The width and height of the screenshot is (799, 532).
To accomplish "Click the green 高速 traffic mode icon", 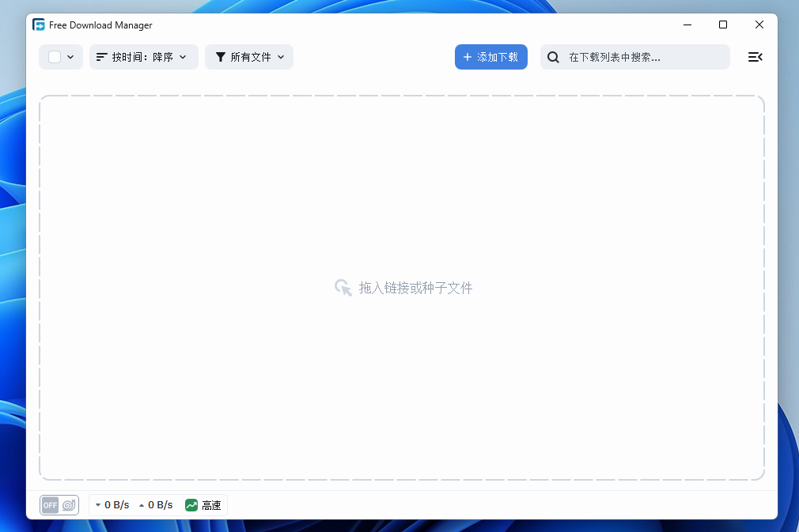I will pyautogui.click(x=191, y=505).
